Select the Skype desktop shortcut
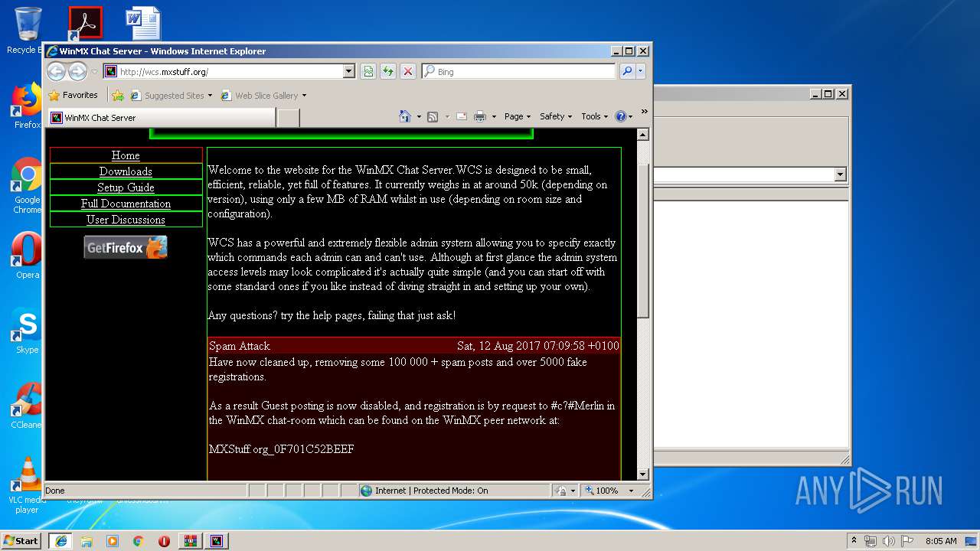The width and height of the screenshot is (980, 551). coord(27,331)
